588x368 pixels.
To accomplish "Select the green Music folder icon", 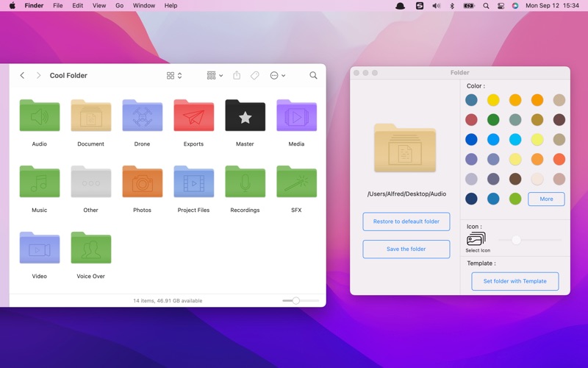I will tap(40, 181).
